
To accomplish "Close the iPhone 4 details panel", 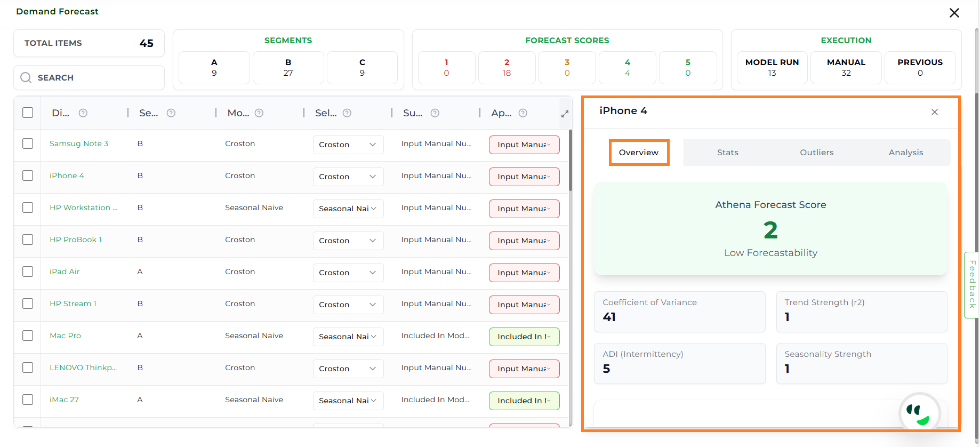I will pyautogui.click(x=934, y=112).
